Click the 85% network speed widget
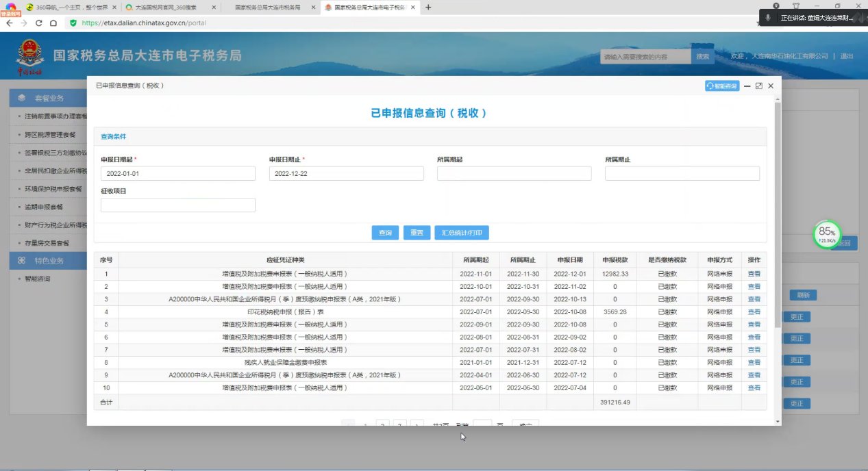Screen dimensions: 868x471 click(827, 234)
